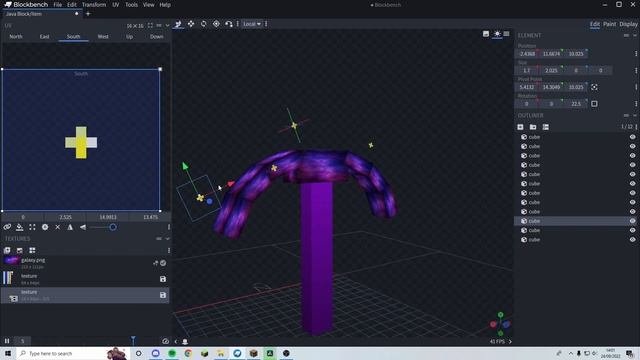Pause the timeline playback button
The width and height of the screenshot is (640, 360).
tap(7, 341)
